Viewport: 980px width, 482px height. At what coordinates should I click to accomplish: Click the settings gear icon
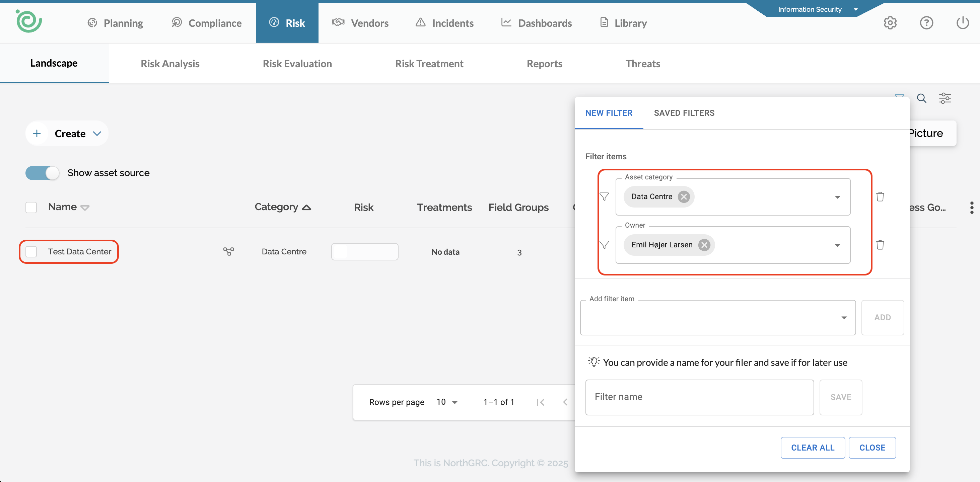coord(890,23)
